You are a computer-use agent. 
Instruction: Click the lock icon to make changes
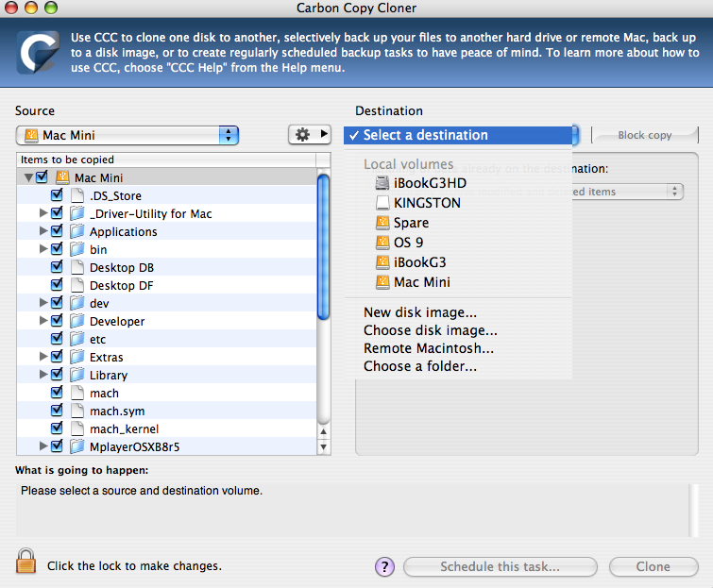pos(25,561)
